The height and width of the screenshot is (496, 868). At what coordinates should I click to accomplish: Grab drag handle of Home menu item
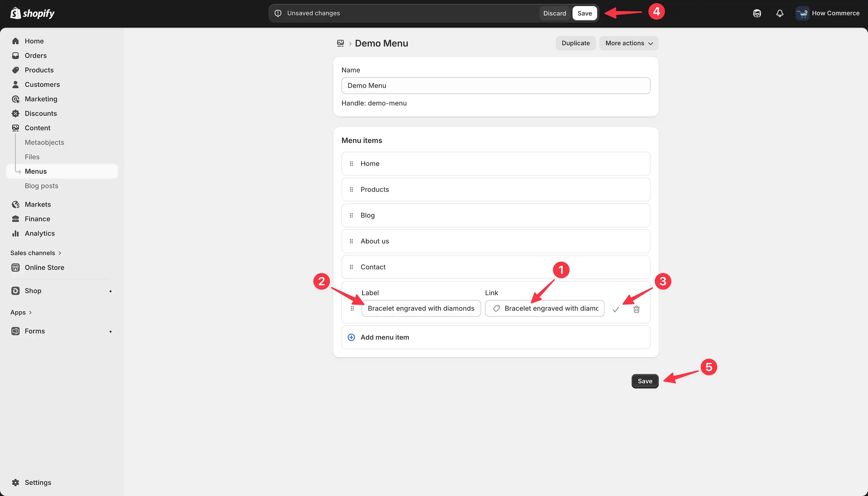[x=351, y=163]
